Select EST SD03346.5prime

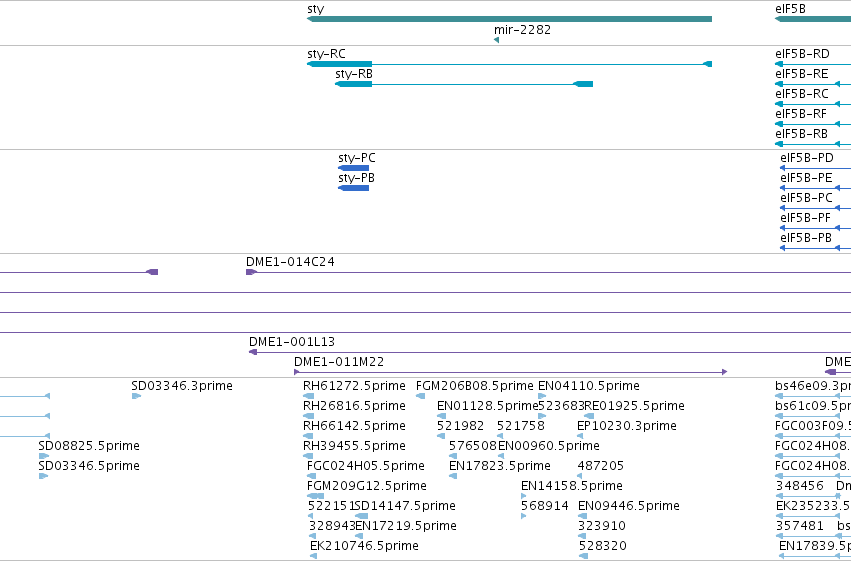coord(89,466)
